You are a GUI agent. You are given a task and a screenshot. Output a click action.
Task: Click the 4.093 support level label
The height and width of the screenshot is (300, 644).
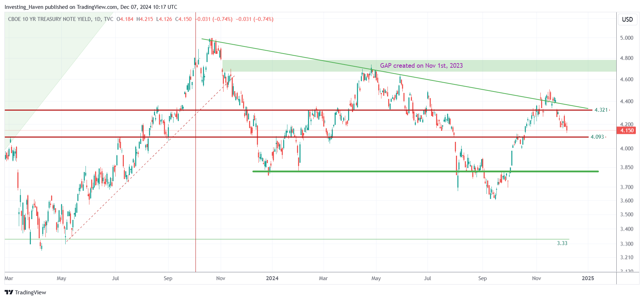pos(597,137)
